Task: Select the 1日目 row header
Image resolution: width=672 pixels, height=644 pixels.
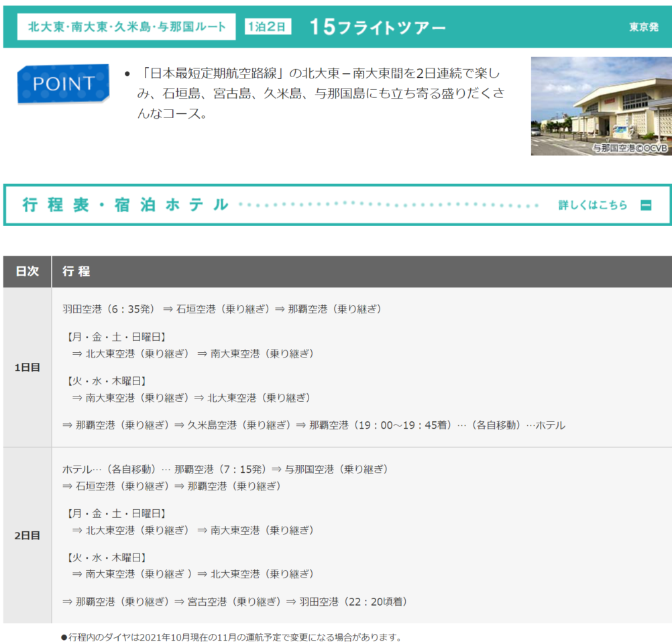Action: click(27, 368)
